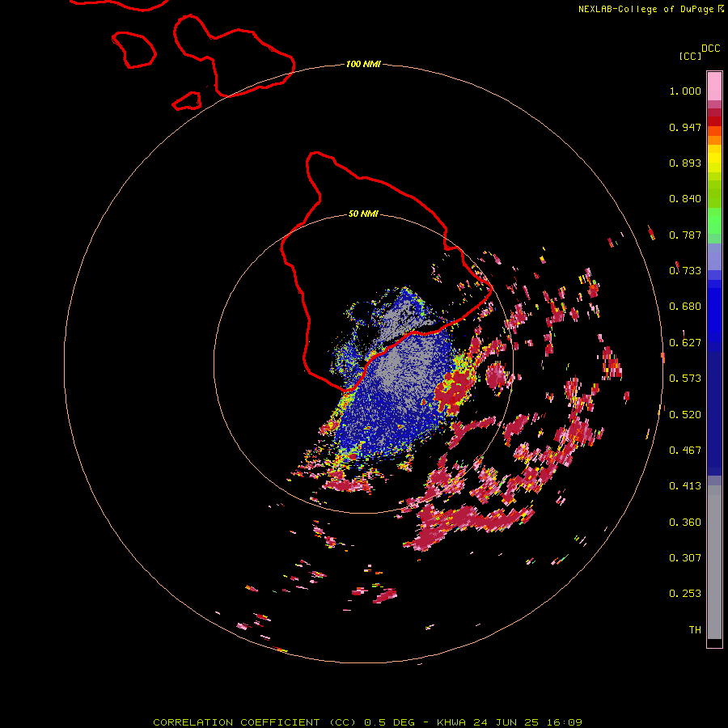
Task: Click the 0.573 scale value
Action: click(685, 379)
